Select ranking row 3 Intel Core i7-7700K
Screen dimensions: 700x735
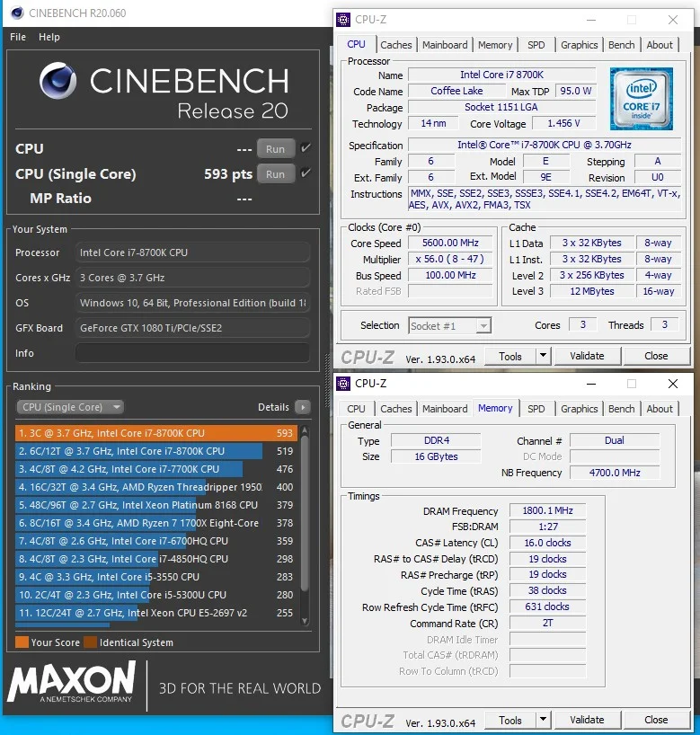pos(156,469)
